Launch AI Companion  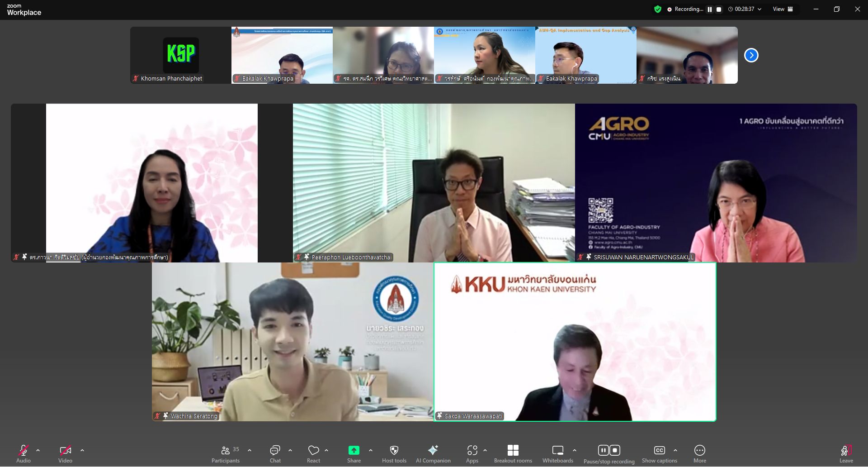(433, 454)
